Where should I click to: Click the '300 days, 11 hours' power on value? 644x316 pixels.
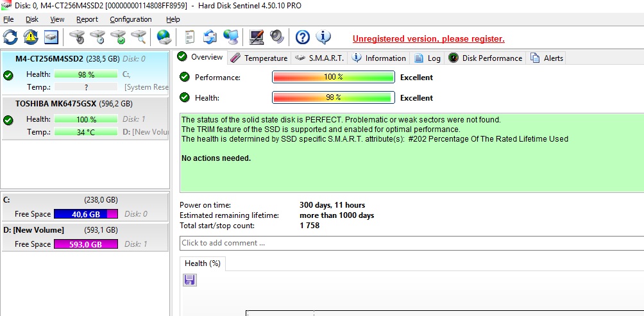coord(332,205)
